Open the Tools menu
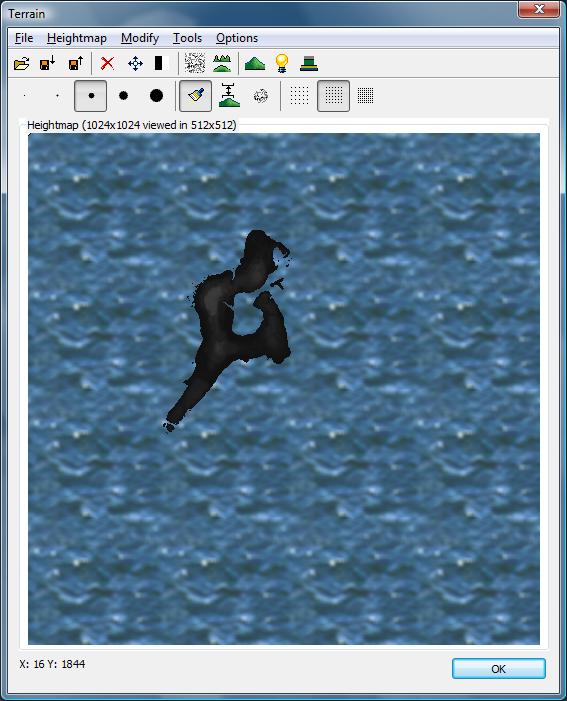The image size is (567, 701). [x=187, y=38]
